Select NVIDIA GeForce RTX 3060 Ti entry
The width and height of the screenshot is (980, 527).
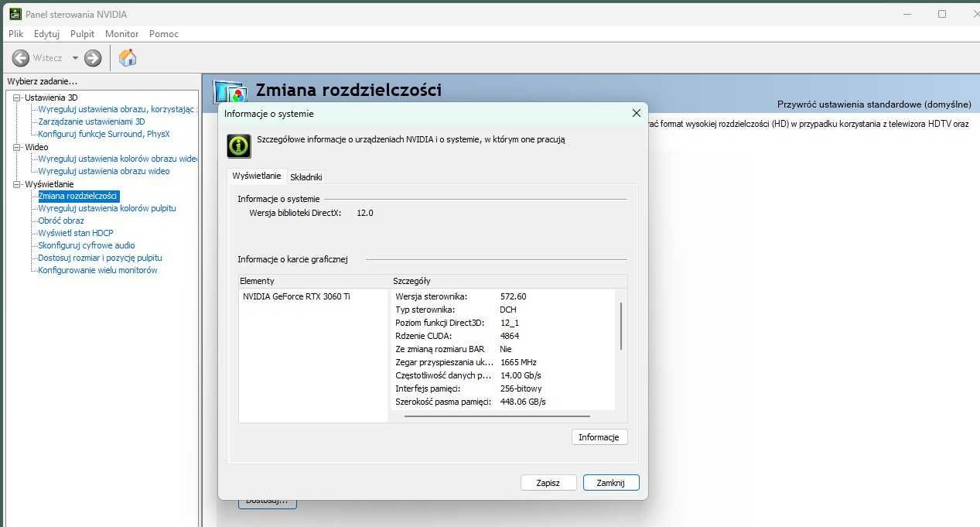click(x=296, y=296)
